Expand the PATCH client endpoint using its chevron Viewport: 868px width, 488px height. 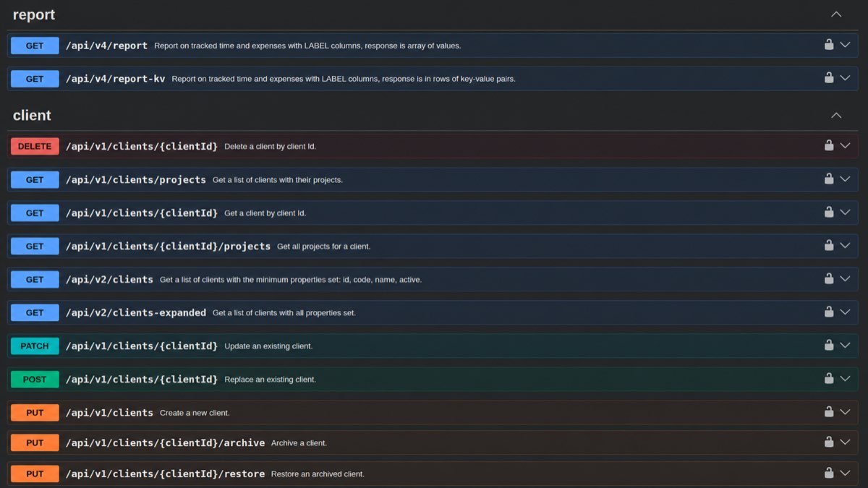[845, 346]
